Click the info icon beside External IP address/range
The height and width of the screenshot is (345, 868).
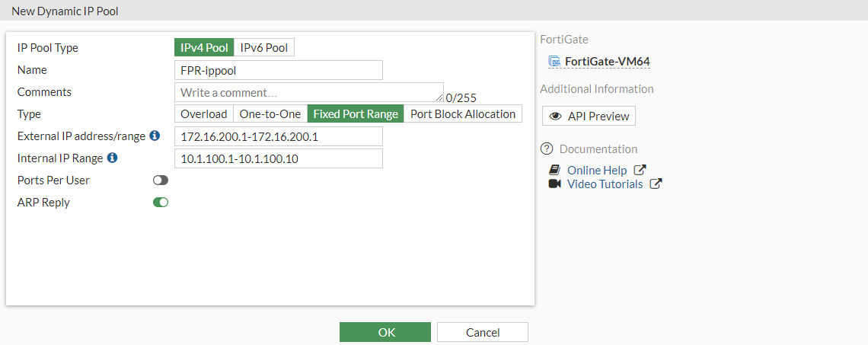tap(155, 136)
